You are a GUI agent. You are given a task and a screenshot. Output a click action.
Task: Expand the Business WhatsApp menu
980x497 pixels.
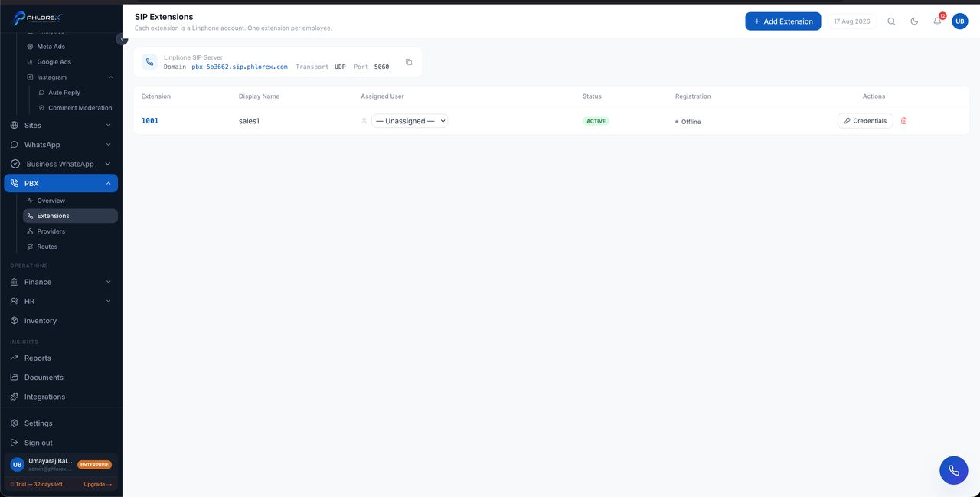[x=60, y=164]
